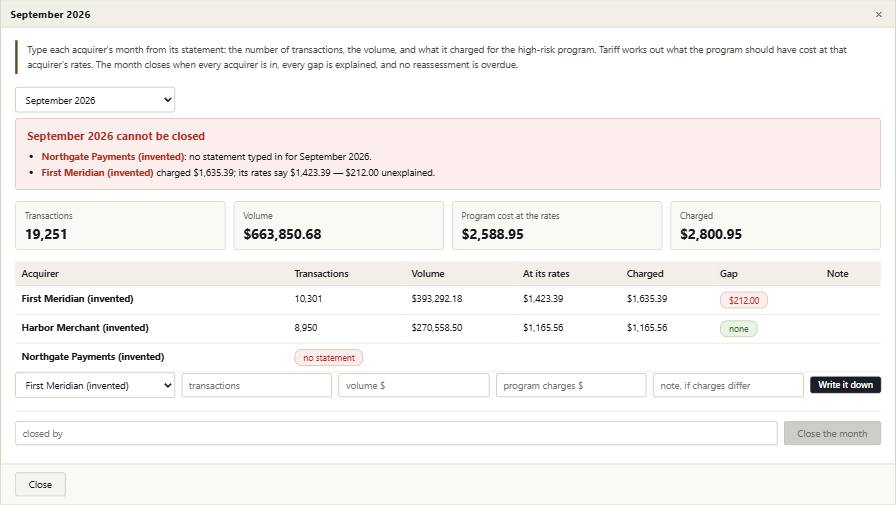Click the $2,588.95 program cost card
Viewport: 896px width, 505px height.
pos(557,225)
